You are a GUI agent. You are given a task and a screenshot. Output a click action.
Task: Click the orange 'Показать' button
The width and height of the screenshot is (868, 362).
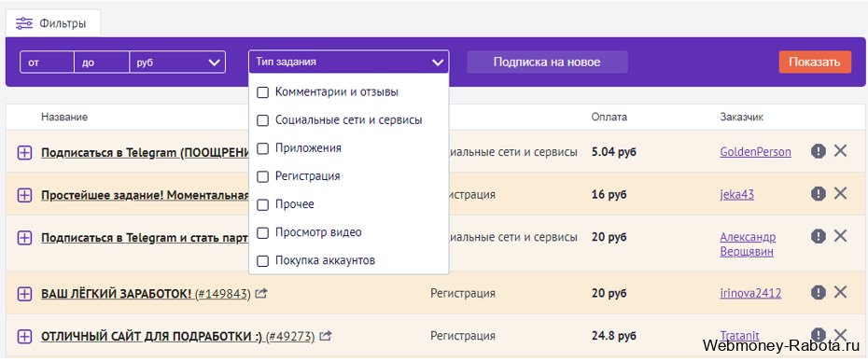tap(815, 62)
